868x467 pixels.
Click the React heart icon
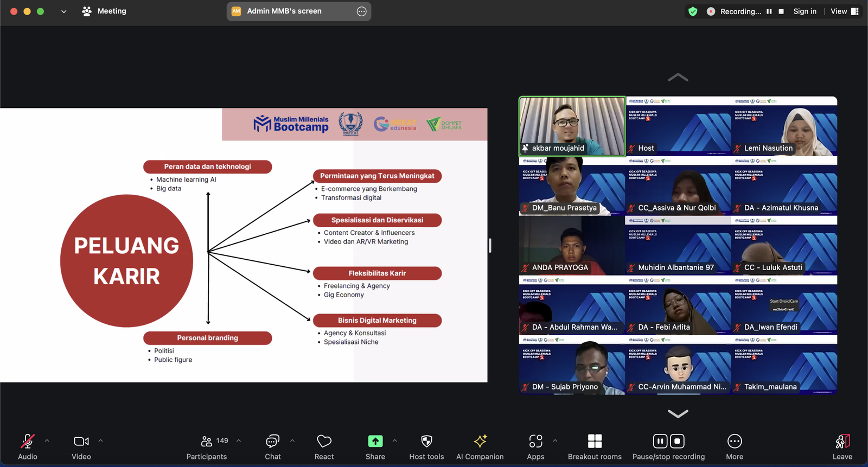(x=324, y=446)
